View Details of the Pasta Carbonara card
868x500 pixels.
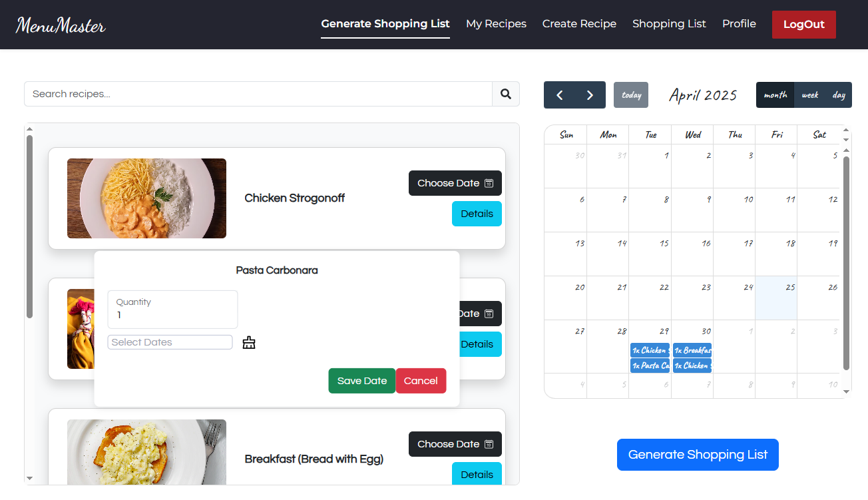480,344
